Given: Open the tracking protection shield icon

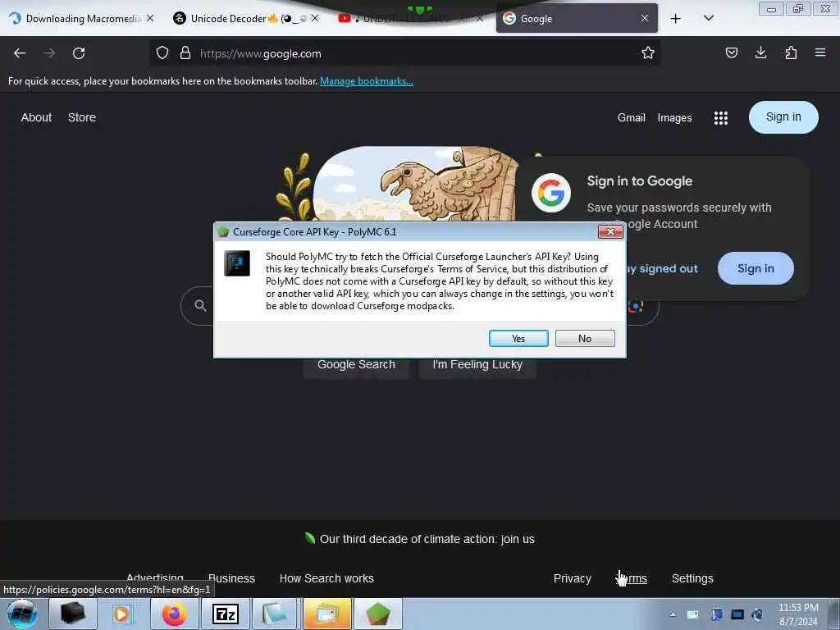Looking at the screenshot, I should coord(162,53).
